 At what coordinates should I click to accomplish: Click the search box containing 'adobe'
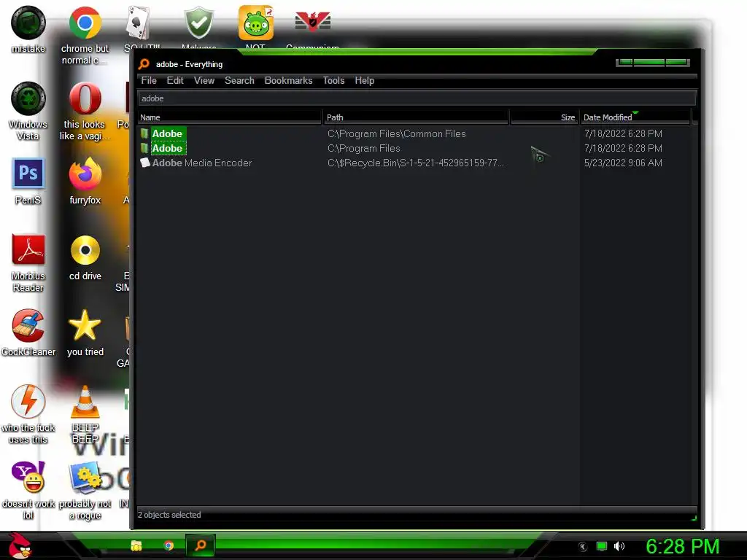[417, 98]
